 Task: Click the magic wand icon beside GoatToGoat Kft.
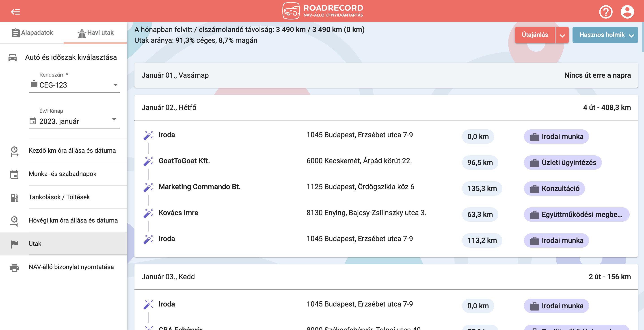point(148,161)
